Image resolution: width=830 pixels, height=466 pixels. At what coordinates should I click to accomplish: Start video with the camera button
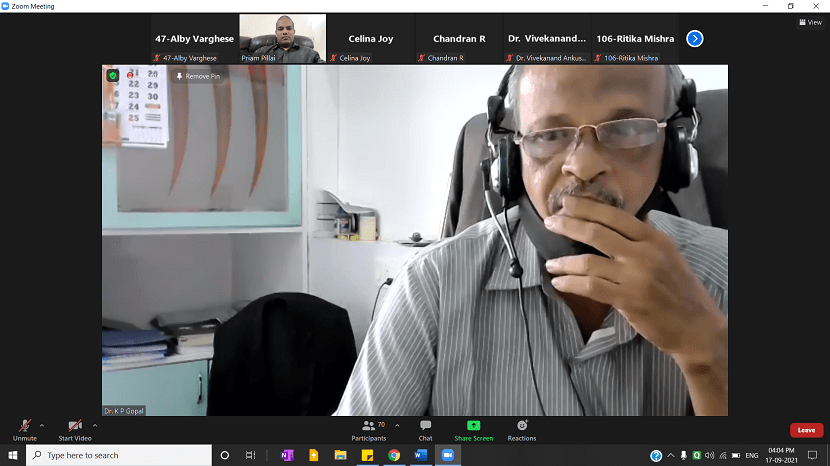[x=74, y=427]
